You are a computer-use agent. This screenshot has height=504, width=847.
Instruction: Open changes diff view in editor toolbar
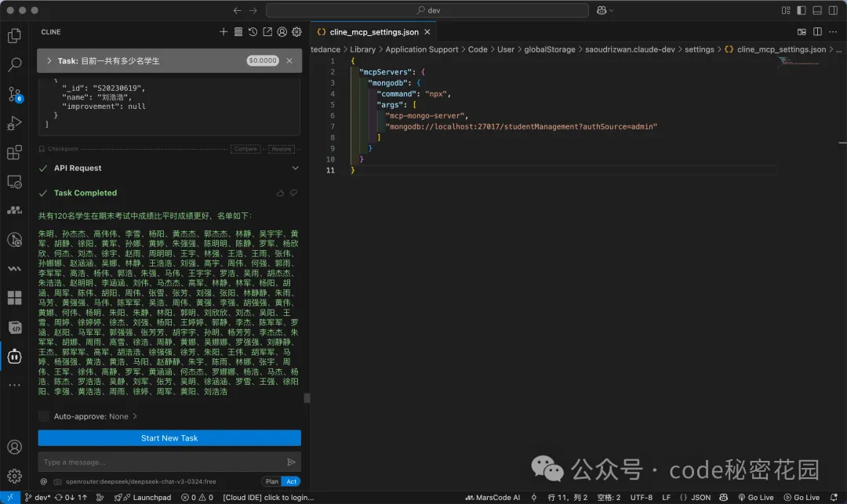pos(802,32)
